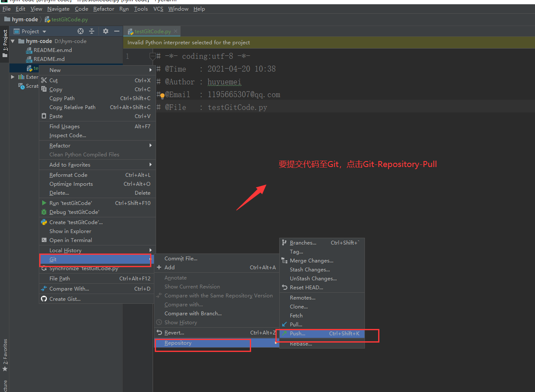Open the 2: Favorites side tool tab
This screenshot has width=535, height=392.
pos(5,356)
